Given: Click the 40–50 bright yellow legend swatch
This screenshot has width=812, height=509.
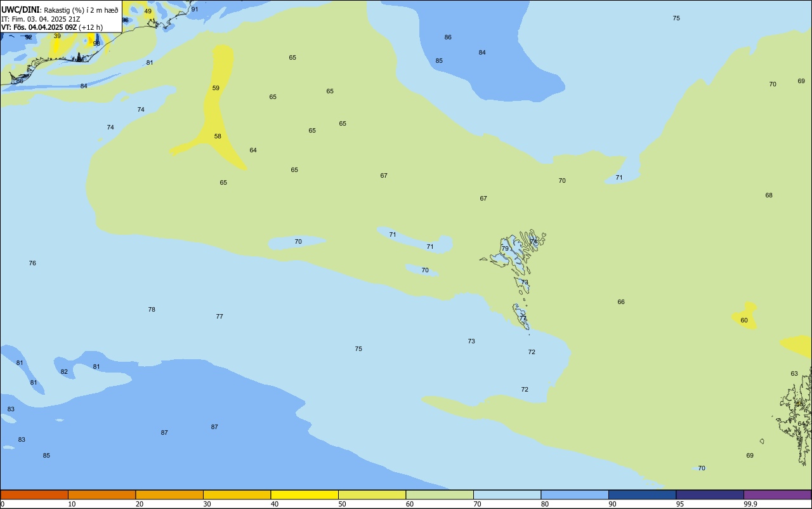Looking at the screenshot, I should [304, 494].
